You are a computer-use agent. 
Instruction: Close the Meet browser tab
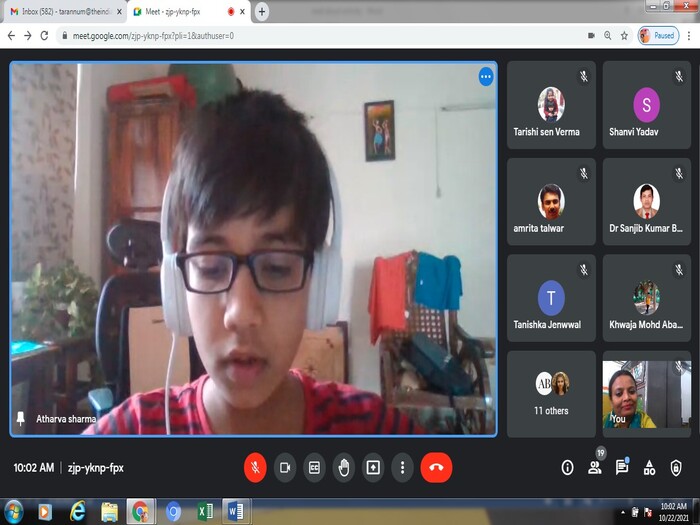point(242,12)
